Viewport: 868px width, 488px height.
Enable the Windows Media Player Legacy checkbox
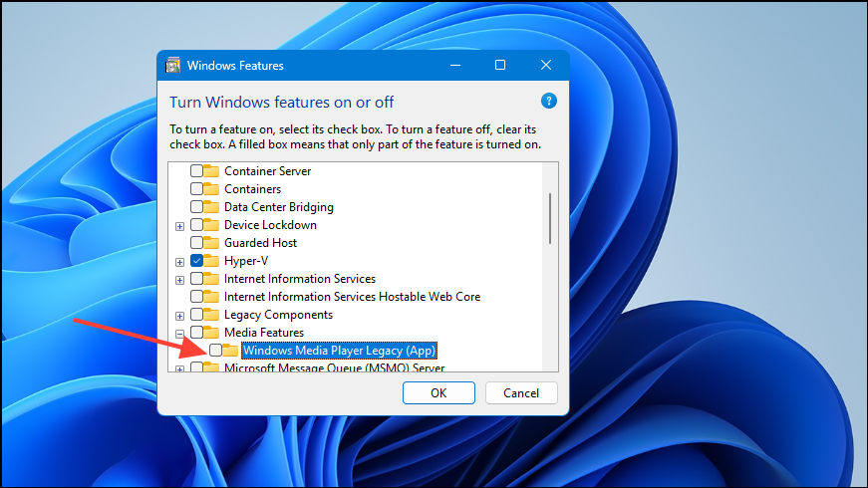(216, 351)
